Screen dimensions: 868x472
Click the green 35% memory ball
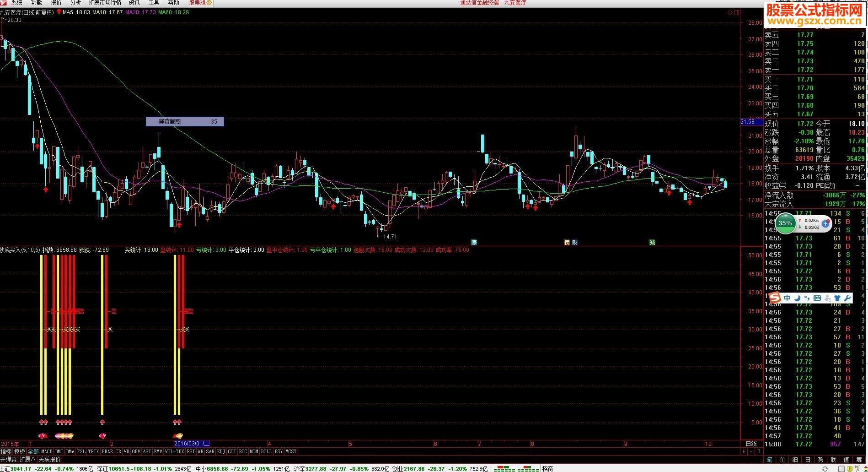[x=785, y=223]
